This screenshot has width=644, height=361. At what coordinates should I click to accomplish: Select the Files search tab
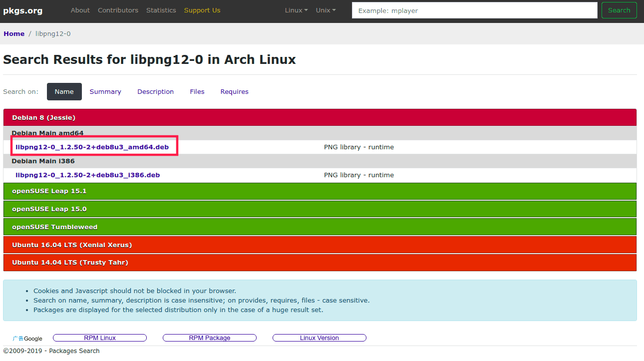(x=197, y=91)
